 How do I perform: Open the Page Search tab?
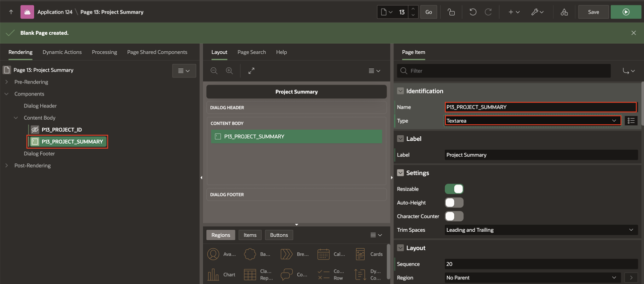pos(252,52)
